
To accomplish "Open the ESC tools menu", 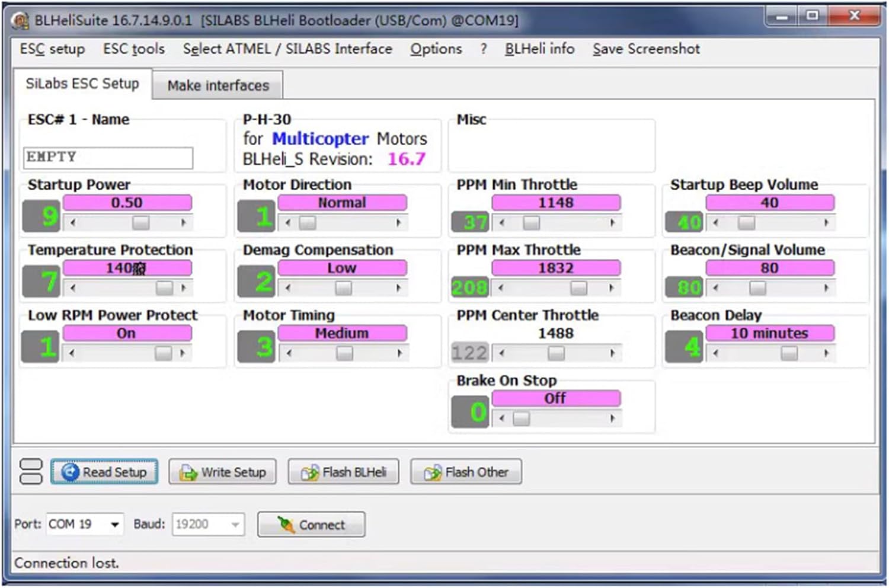I will click(x=134, y=49).
